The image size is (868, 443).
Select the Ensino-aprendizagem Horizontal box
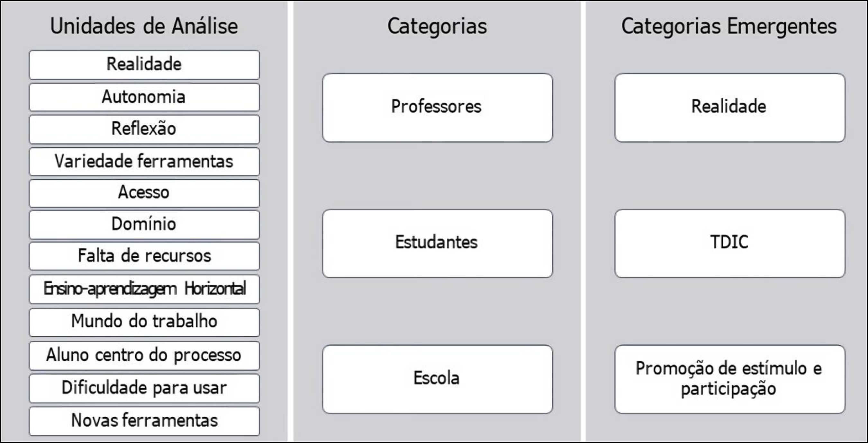coord(144,289)
